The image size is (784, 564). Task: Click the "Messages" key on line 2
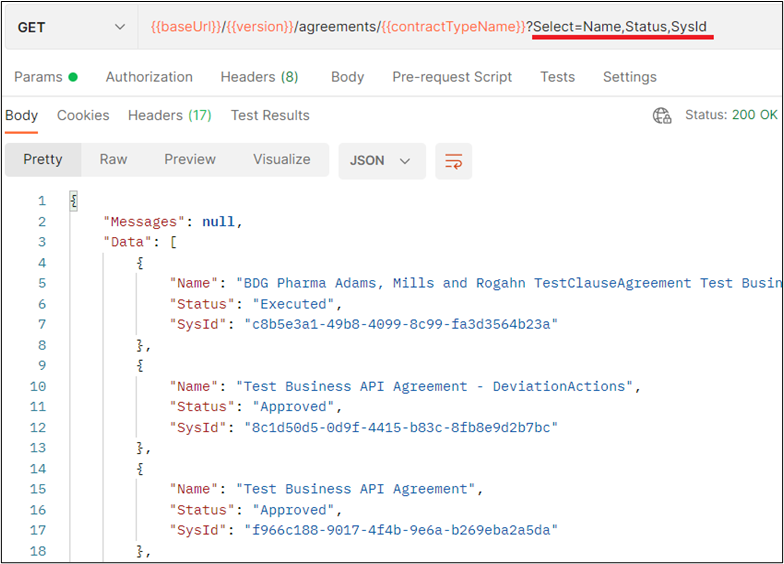[x=144, y=222]
